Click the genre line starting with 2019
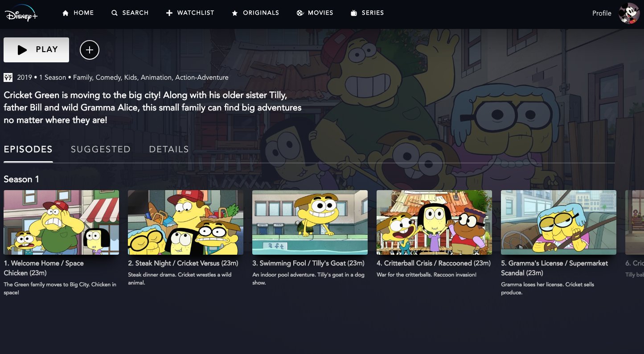 click(x=123, y=77)
